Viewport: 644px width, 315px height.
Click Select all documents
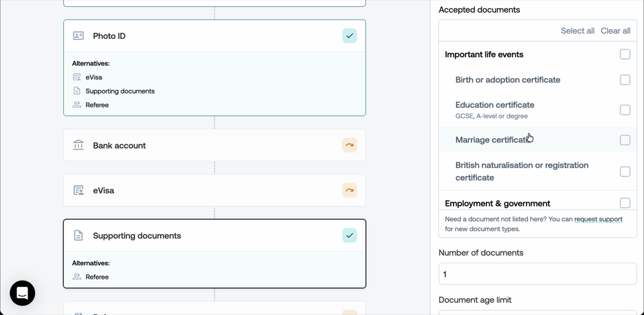tap(577, 31)
